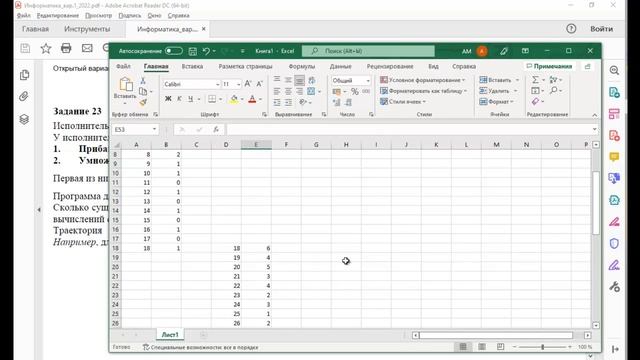This screenshot has height=360, width=640.
Task: Open Acrobat attachments paperclip panel
Action: pyautogui.click(x=24, y=97)
